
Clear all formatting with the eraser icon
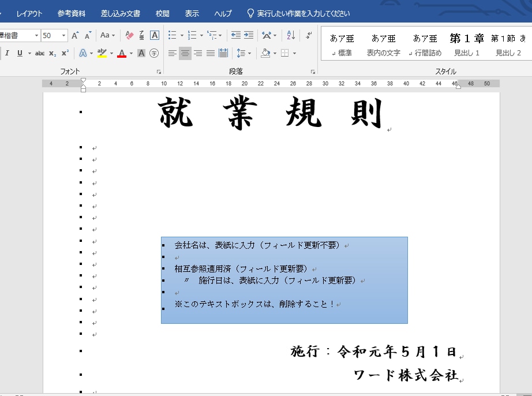(x=129, y=35)
